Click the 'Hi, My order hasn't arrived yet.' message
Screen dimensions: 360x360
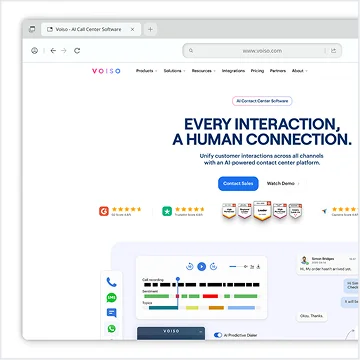point(325,269)
